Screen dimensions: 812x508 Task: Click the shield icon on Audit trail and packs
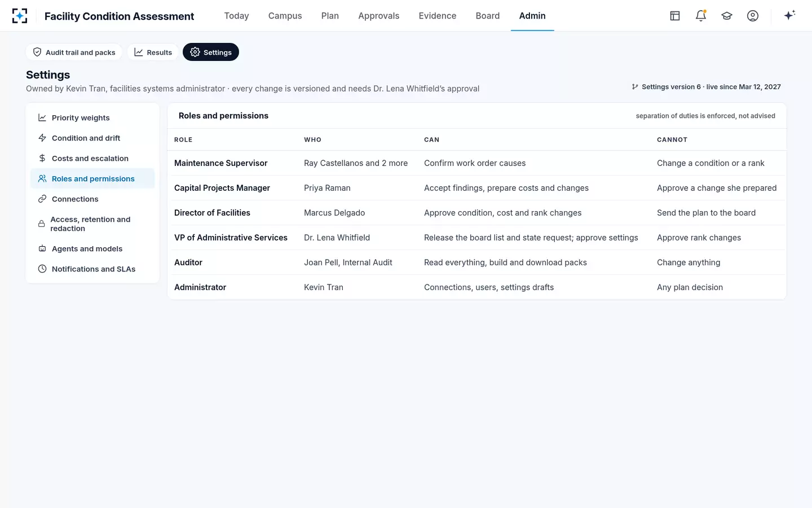pos(37,52)
